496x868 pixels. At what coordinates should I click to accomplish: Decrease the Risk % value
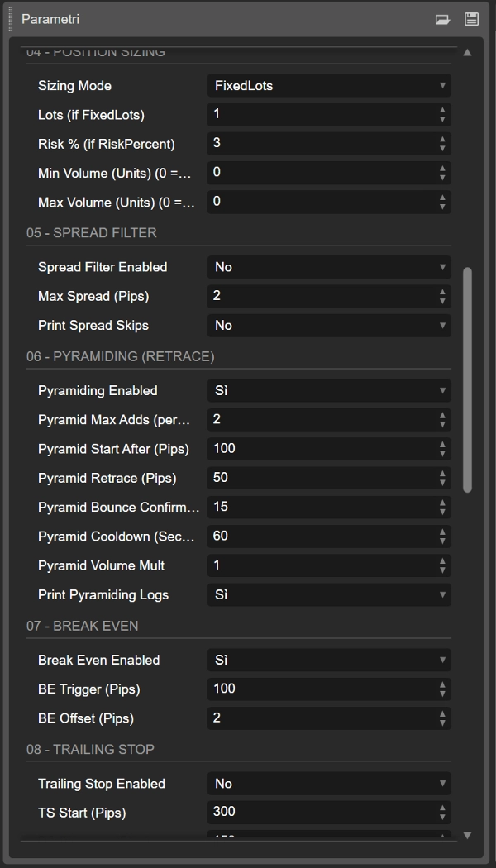coord(443,147)
